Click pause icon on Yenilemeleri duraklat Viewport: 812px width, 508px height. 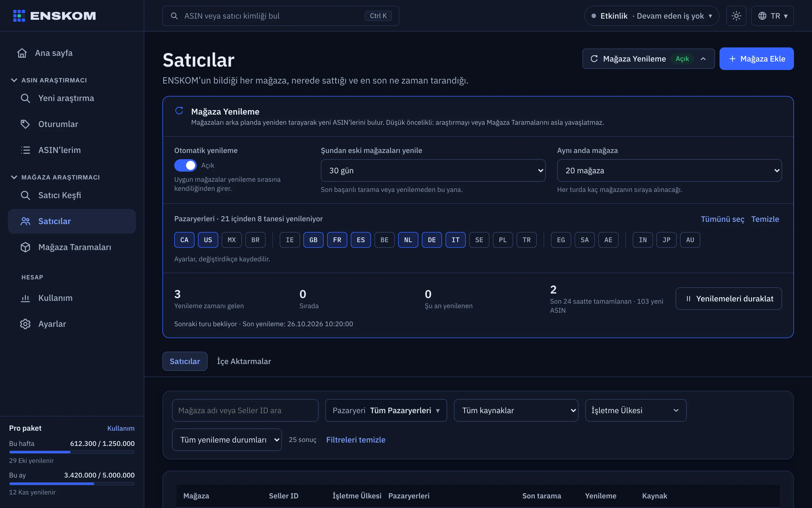pos(689,298)
